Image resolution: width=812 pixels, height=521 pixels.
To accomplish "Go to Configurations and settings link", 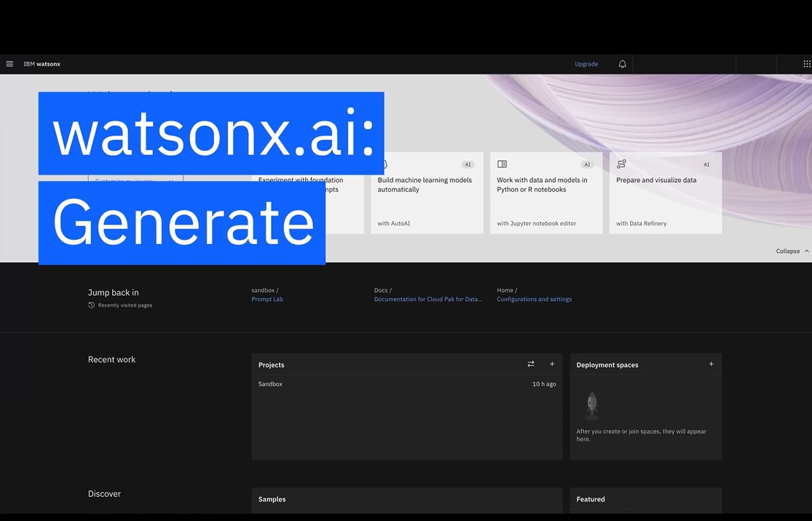I will click(x=534, y=299).
